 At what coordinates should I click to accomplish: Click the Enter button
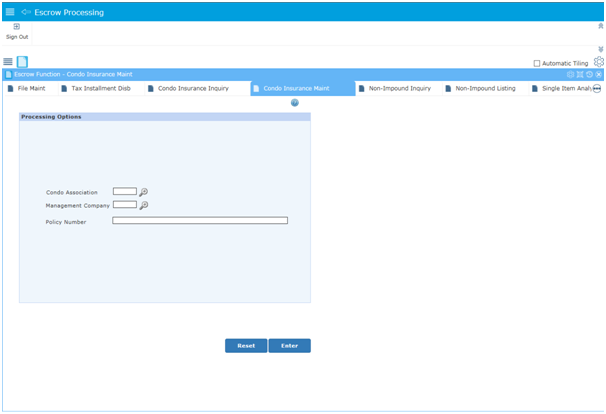[x=289, y=346]
